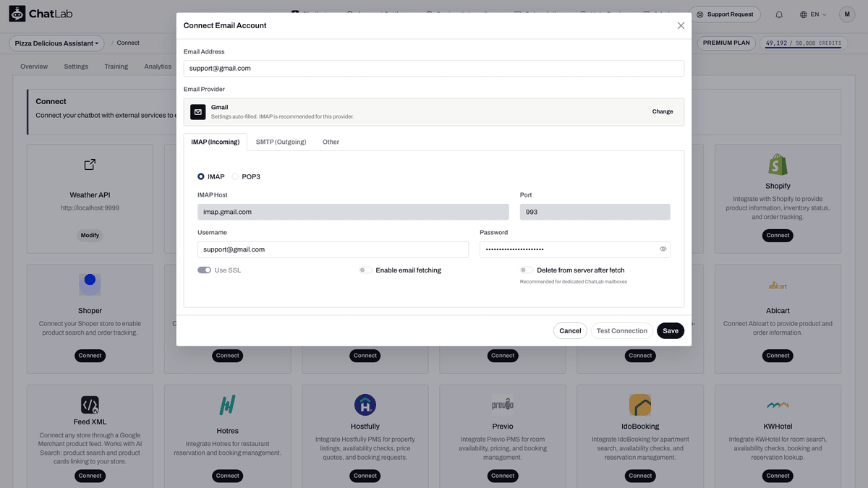
Task: Click the Feed XML code icon
Action: 90,405
